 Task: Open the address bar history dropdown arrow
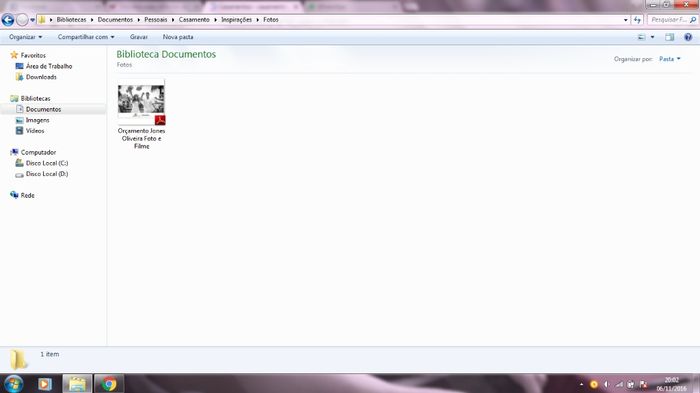[x=625, y=20]
